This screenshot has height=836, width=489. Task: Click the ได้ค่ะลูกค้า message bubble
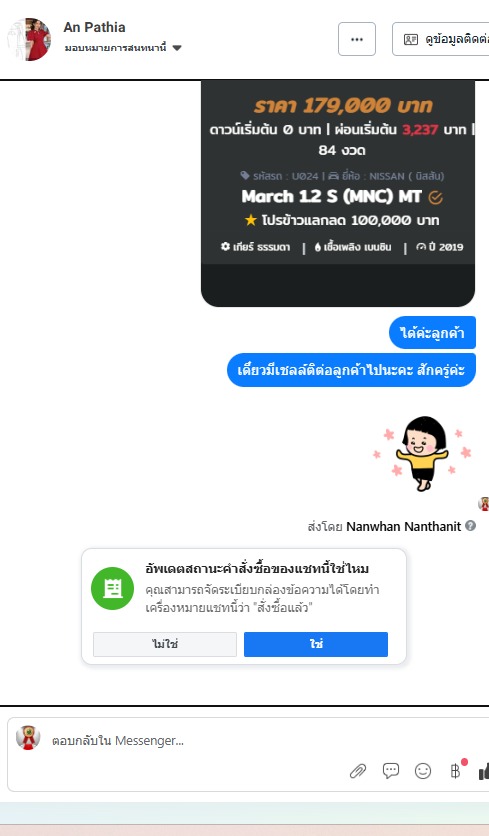pos(432,333)
